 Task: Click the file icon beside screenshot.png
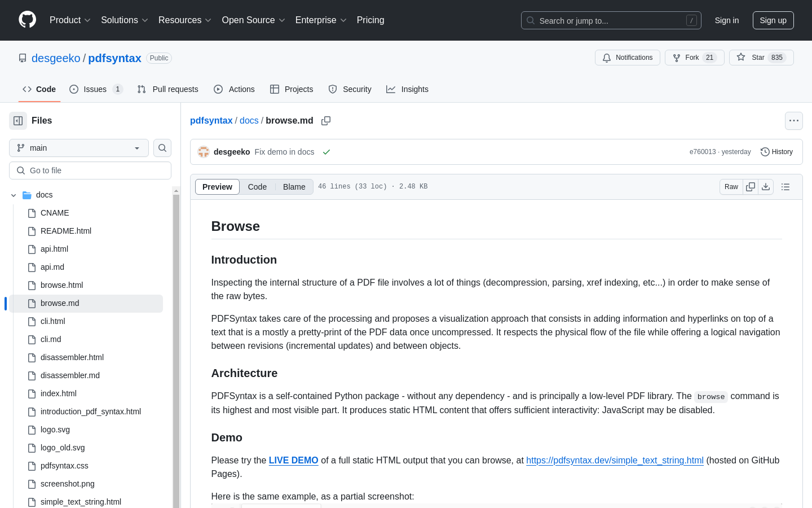tap(32, 484)
